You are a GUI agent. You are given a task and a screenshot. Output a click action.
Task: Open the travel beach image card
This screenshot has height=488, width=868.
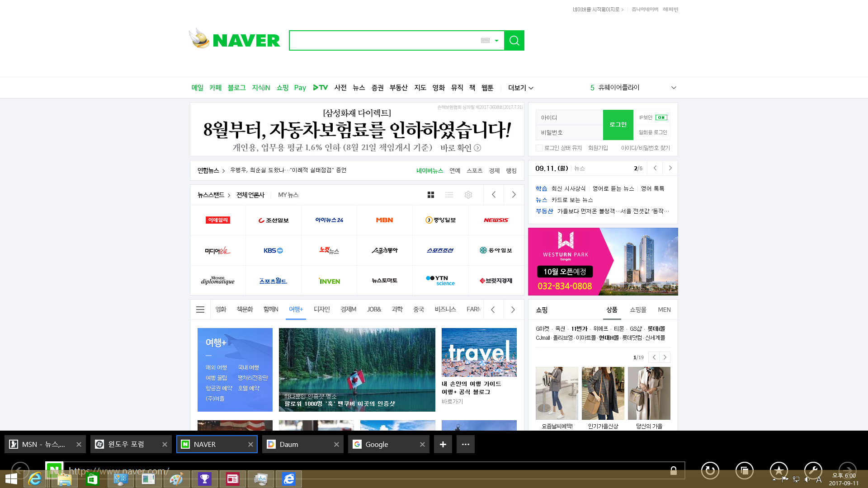pyautogui.click(x=479, y=352)
